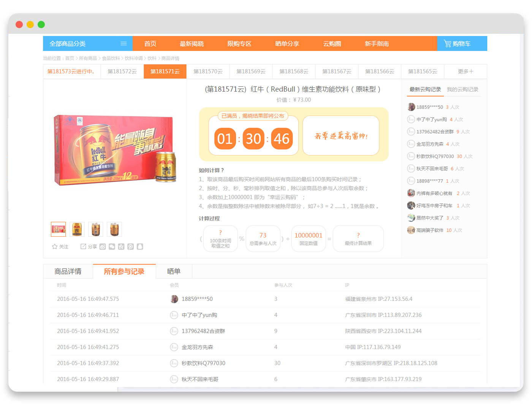Click table avatar for 中了中了yun购 row
The height and width of the screenshot is (405, 532).
click(x=174, y=315)
